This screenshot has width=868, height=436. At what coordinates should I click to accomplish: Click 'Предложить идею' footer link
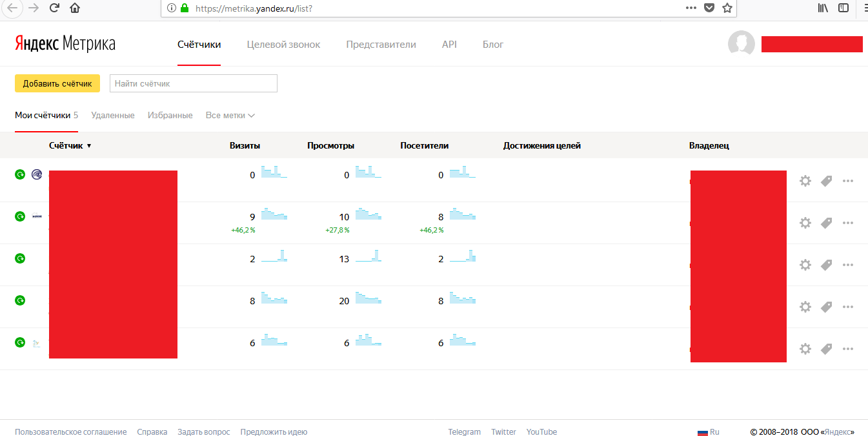click(x=274, y=431)
